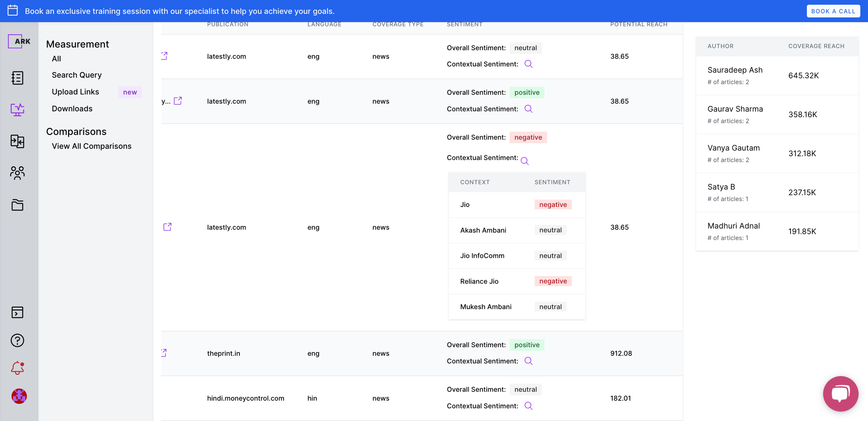Click the Book a Call button
Image resolution: width=868 pixels, height=421 pixels.
[x=833, y=11]
